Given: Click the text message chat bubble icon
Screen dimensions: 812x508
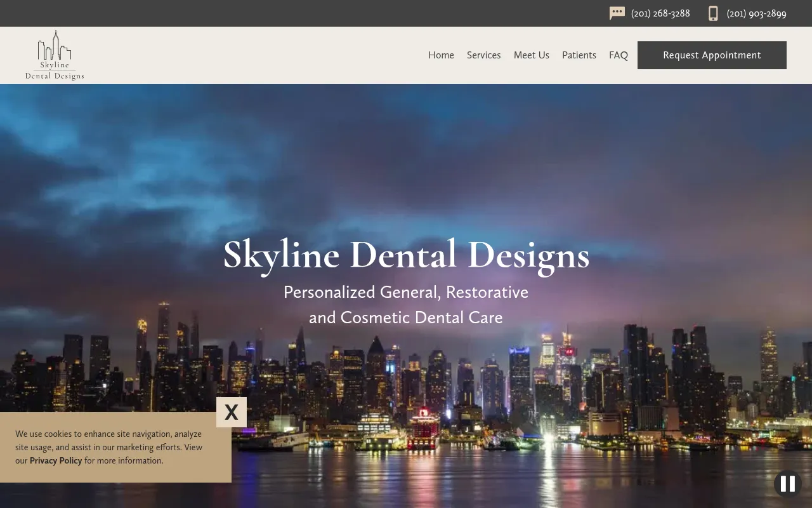Looking at the screenshot, I should pos(617,13).
